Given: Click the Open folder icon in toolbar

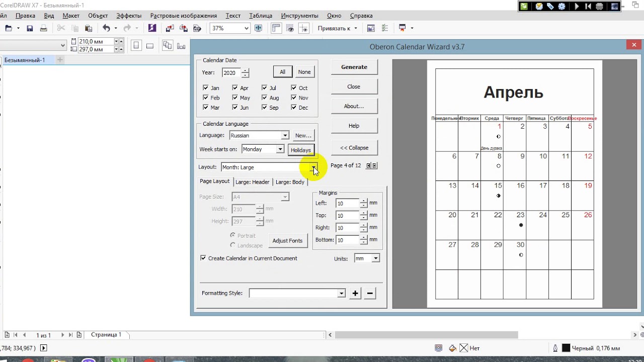Looking at the screenshot, I should 9,28.
